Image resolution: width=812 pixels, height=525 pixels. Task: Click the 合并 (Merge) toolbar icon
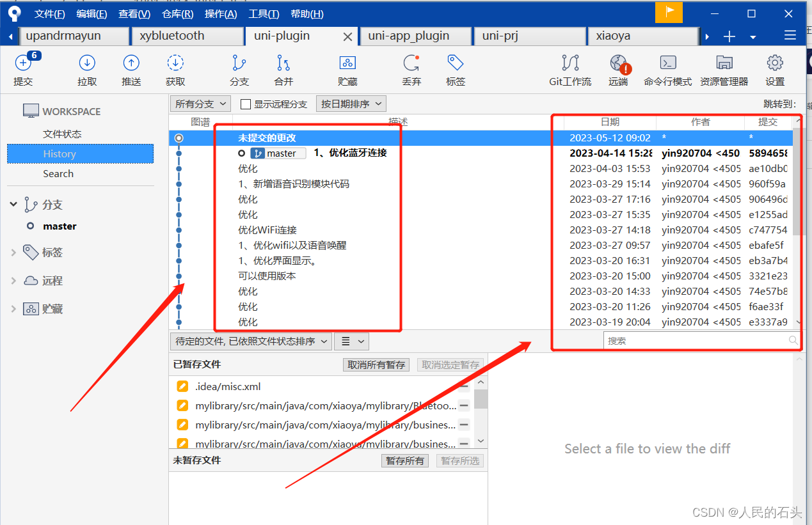click(283, 63)
